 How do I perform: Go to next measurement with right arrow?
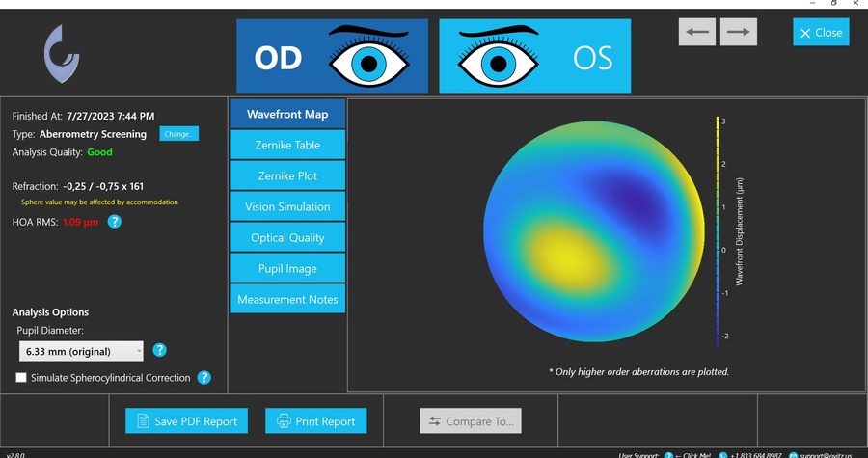pos(738,32)
